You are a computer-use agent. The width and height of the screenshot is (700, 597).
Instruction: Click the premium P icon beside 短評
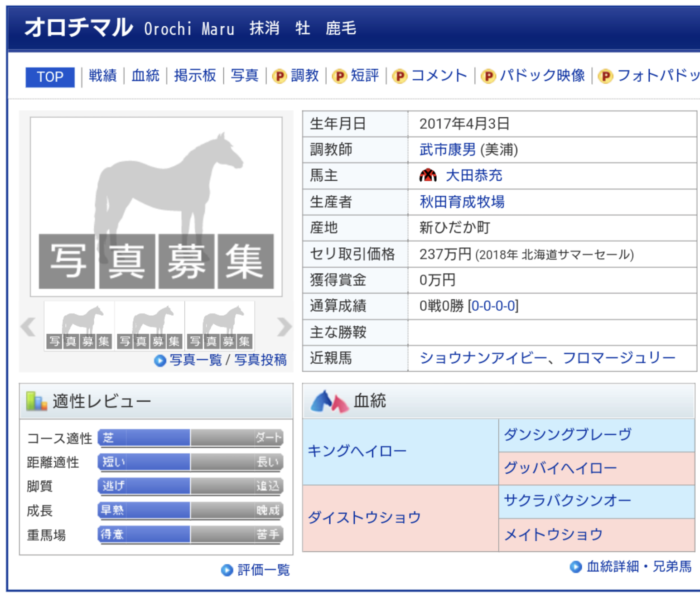[339, 76]
